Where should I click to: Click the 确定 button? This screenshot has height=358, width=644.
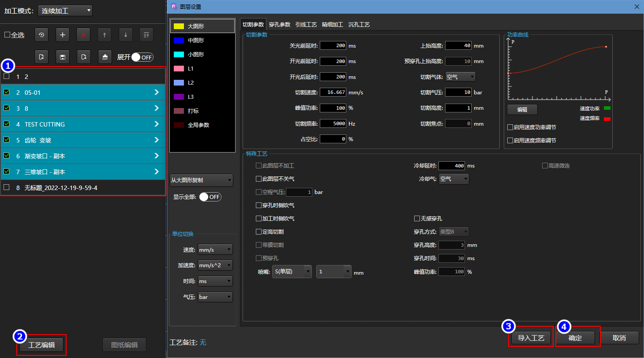coord(575,338)
